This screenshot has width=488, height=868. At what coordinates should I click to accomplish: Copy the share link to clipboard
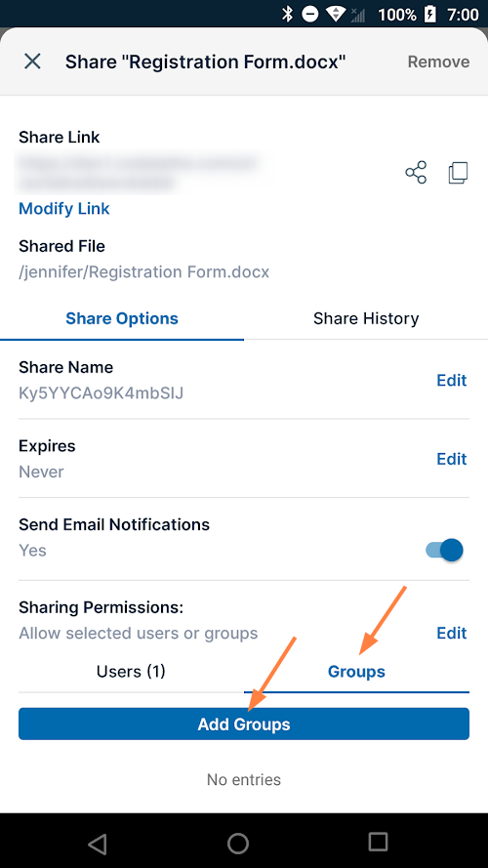click(x=458, y=173)
